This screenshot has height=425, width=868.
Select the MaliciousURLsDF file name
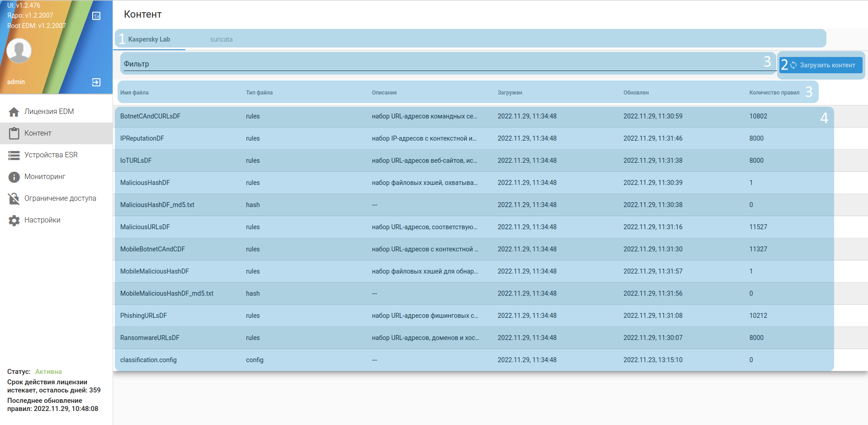tap(145, 227)
